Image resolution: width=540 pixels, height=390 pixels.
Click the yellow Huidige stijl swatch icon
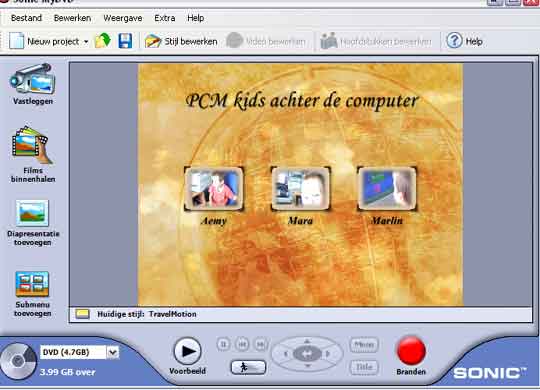coord(83,314)
